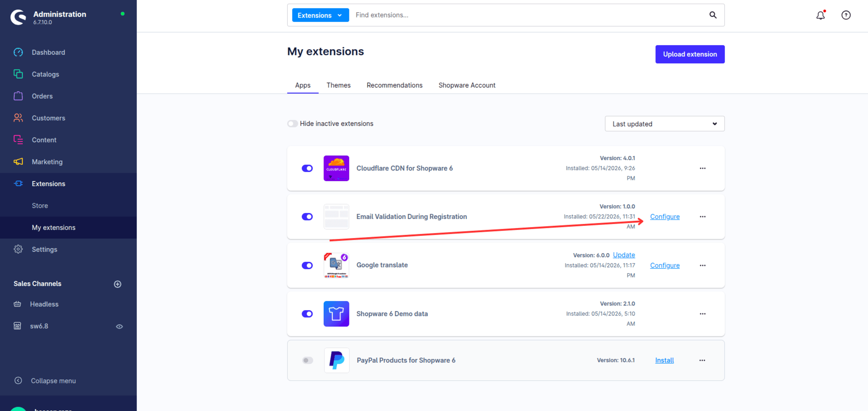This screenshot has width=868, height=411.
Task: Open Email Validation three-dot menu
Action: point(703,217)
